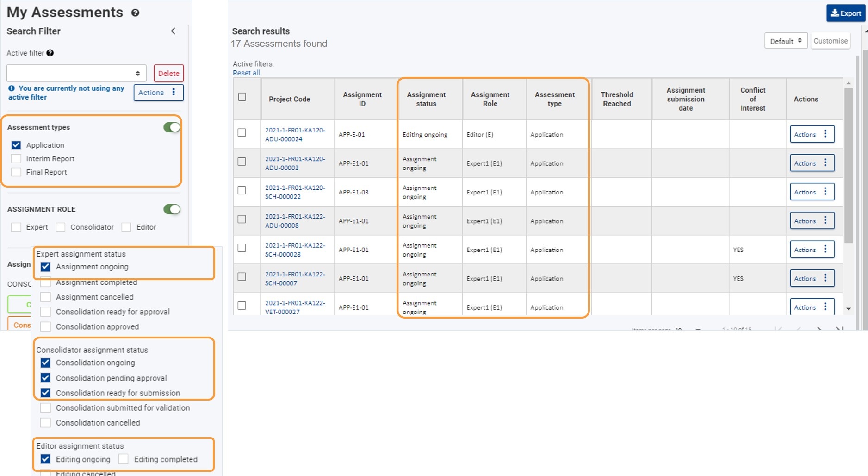Open three-dot menu for the ADU-000024 row
868x476 pixels.
pos(825,134)
